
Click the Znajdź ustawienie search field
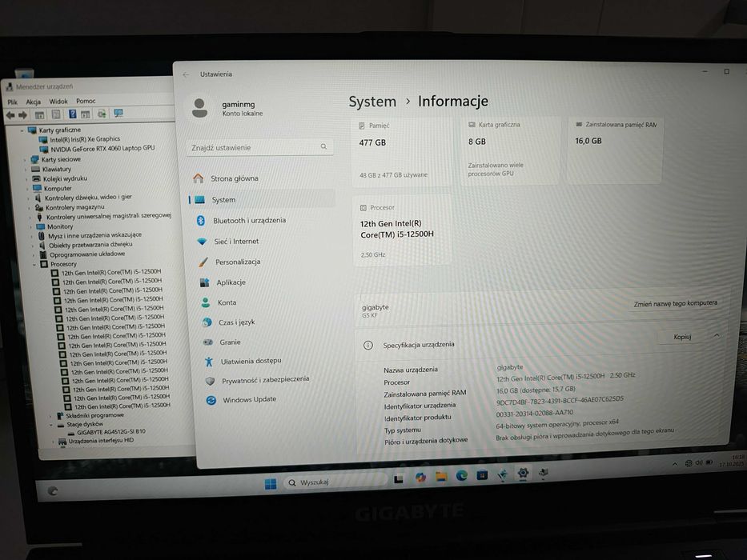pyautogui.click(x=260, y=147)
